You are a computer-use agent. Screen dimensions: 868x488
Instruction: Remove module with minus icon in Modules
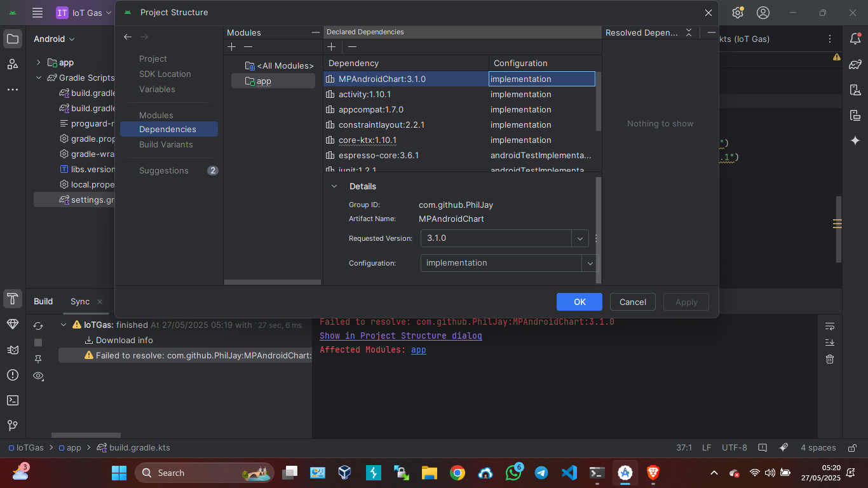coord(248,47)
